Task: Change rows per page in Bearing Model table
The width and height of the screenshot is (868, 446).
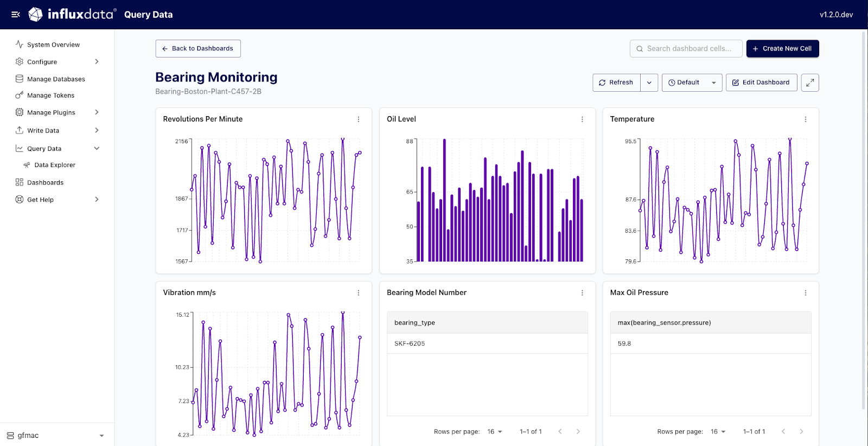Action: click(494, 432)
